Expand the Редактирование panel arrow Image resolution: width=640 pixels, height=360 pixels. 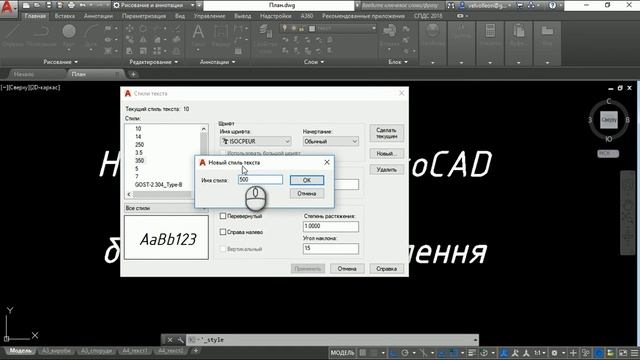click(176, 62)
